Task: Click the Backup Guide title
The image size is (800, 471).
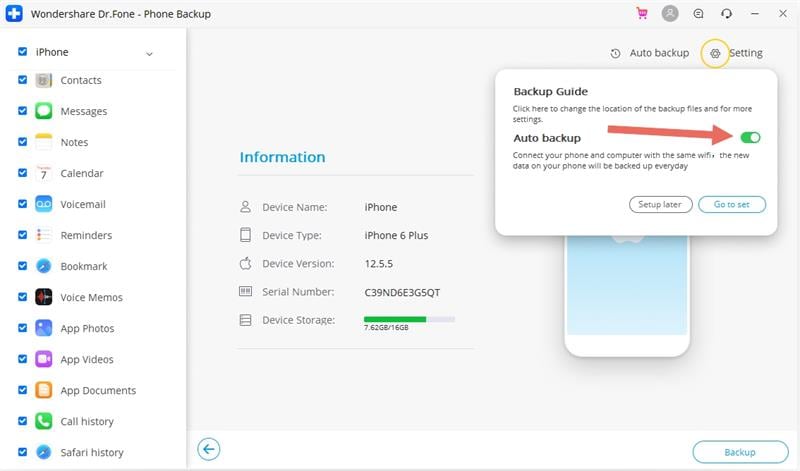Action: (551, 91)
